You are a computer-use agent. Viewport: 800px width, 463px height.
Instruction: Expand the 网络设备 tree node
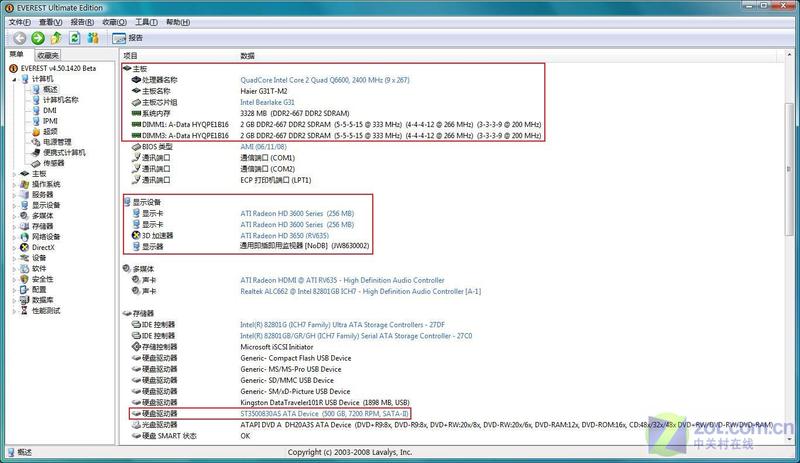pyautogui.click(x=14, y=237)
